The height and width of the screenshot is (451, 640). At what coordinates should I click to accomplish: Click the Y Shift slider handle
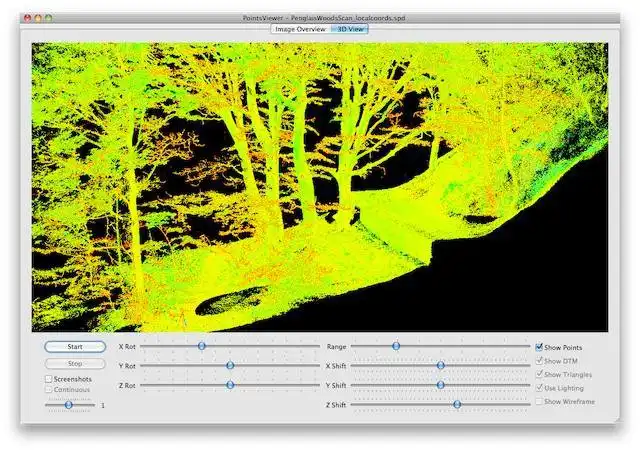(x=441, y=385)
